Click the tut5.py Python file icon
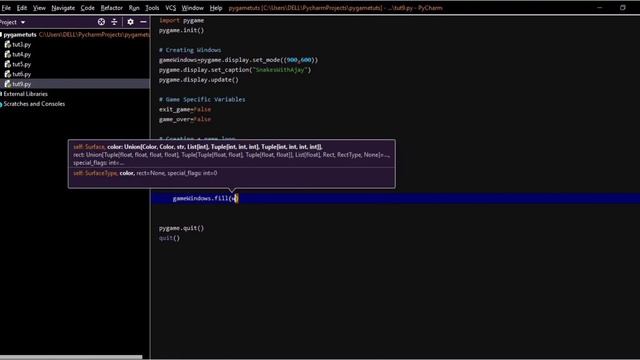The image size is (640, 360). click(x=7, y=64)
